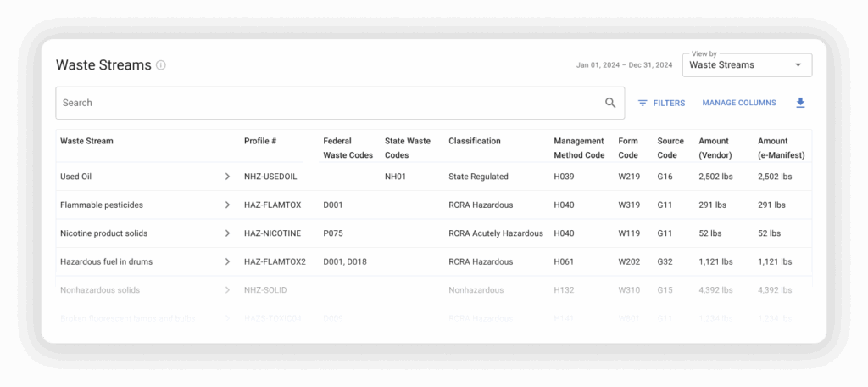Click the info icon beside Waste Streams
The image size is (868, 387).
click(x=161, y=65)
